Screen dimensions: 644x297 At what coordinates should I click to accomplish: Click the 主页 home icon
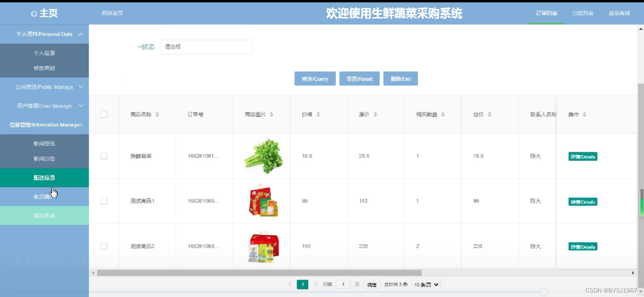[34, 14]
